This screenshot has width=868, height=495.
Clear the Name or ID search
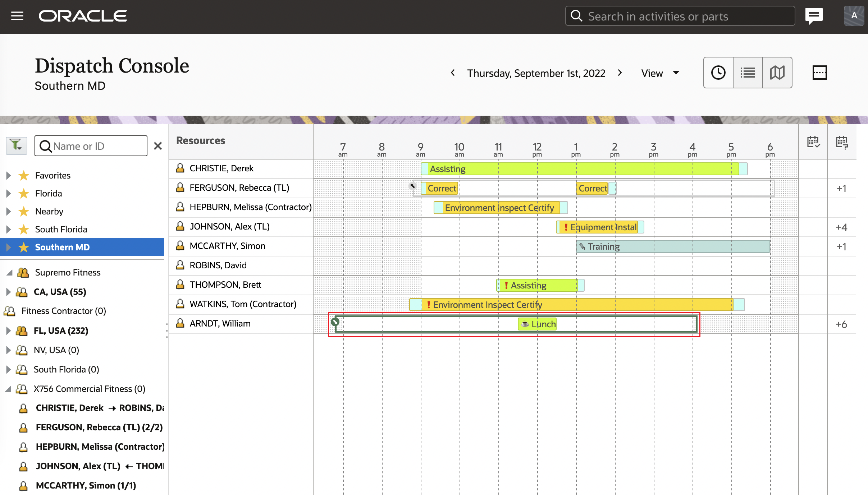pyautogui.click(x=157, y=146)
